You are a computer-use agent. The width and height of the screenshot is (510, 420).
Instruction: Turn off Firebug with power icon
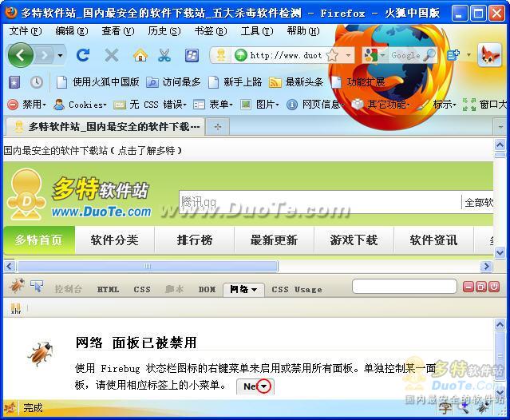click(494, 287)
